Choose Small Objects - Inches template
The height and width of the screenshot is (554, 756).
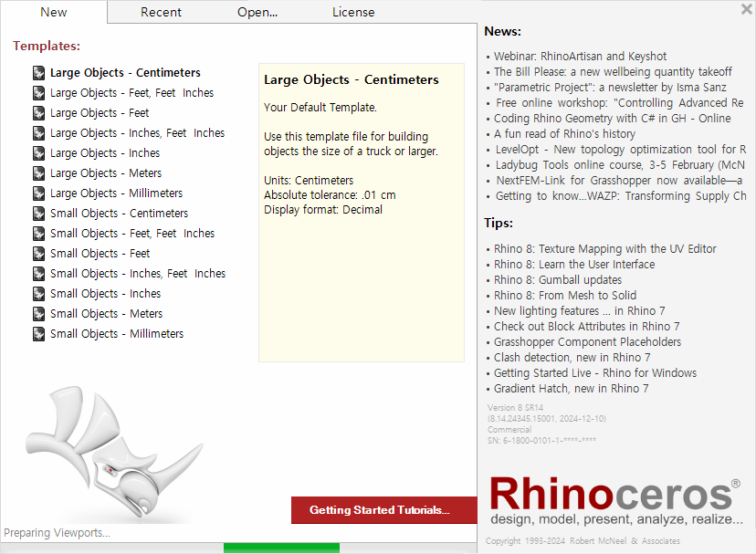[105, 294]
